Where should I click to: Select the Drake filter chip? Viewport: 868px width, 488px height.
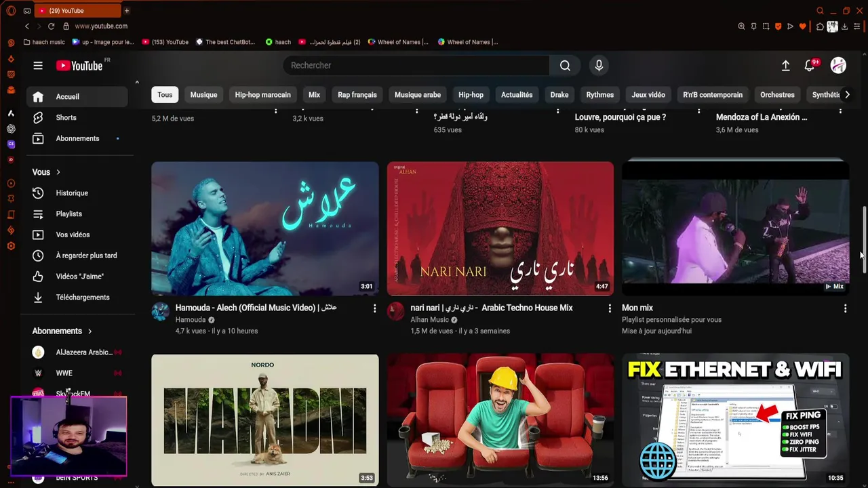pos(559,95)
